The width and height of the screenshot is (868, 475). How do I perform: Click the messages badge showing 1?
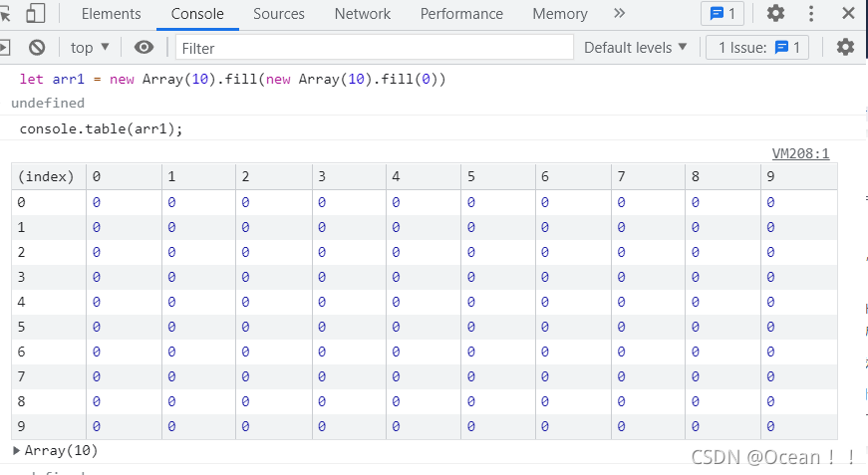pos(723,14)
